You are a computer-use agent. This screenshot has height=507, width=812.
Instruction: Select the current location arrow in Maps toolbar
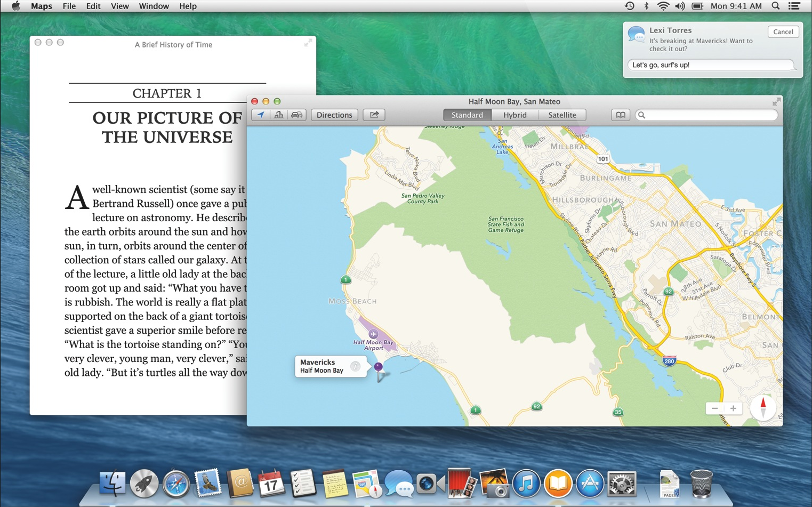(261, 115)
